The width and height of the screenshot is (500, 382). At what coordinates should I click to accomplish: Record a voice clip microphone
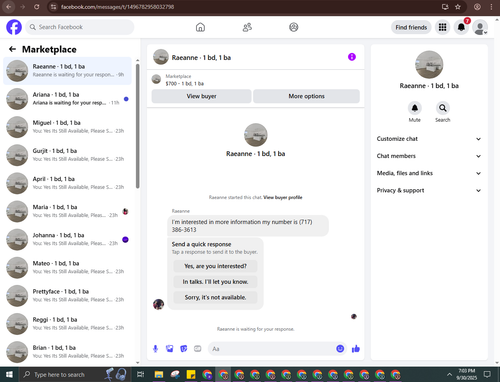point(155,349)
